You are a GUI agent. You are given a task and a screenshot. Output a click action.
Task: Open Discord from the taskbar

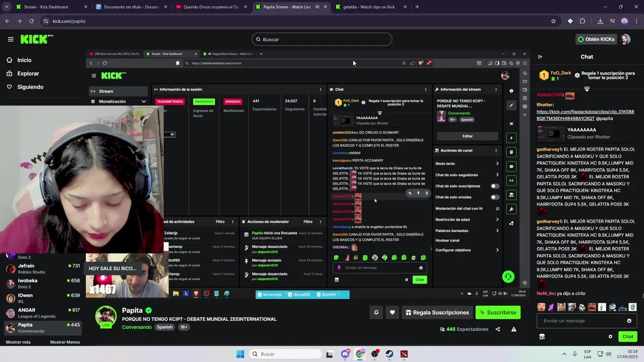(x=345, y=354)
